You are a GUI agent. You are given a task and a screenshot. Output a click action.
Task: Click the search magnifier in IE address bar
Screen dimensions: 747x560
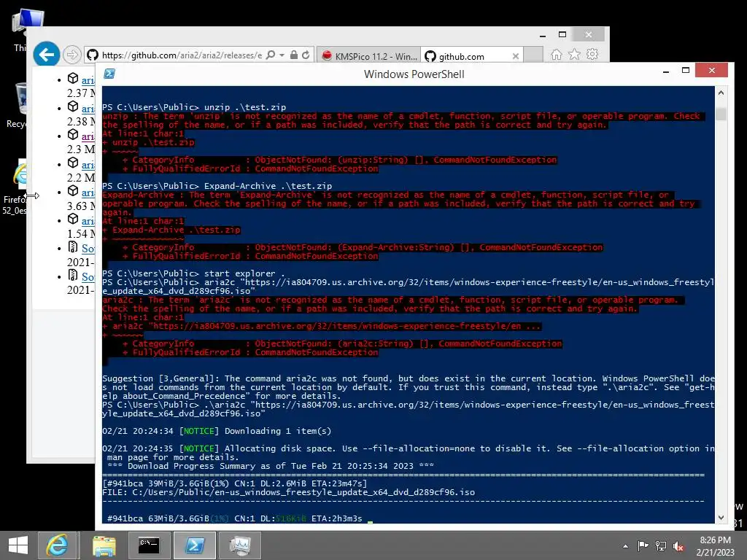tap(271, 55)
